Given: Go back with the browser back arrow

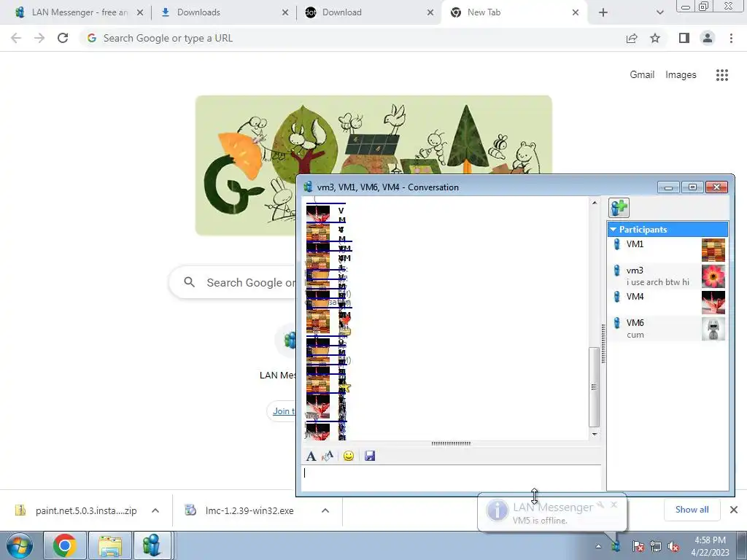Looking at the screenshot, I should point(16,38).
